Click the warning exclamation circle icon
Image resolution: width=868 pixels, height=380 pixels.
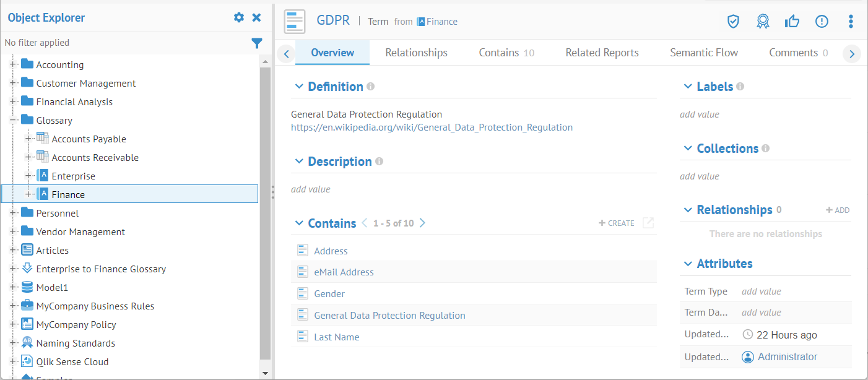click(x=822, y=22)
